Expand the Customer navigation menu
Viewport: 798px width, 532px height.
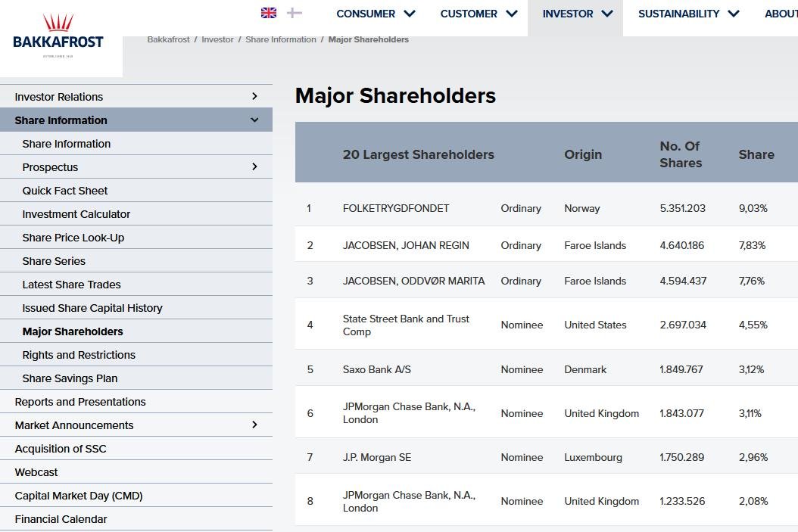tap(478, 14)
